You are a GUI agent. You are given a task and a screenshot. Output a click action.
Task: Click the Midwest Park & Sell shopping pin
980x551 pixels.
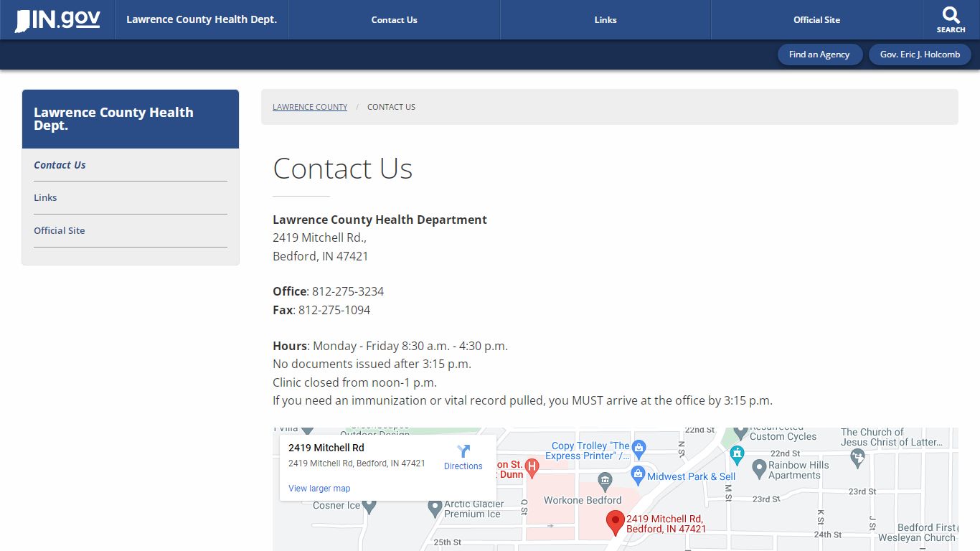639,474
